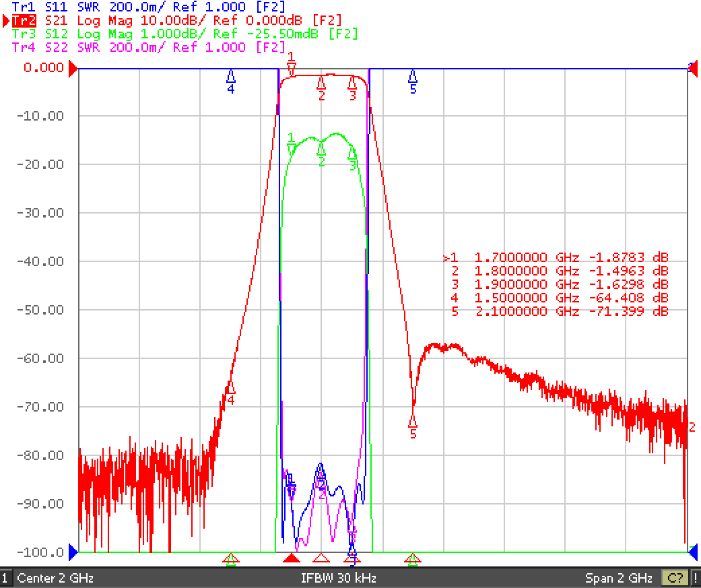Viewport: 701px width, 588px height.
Task: Click green marker 2 on S12 trace
Action: 321,148
